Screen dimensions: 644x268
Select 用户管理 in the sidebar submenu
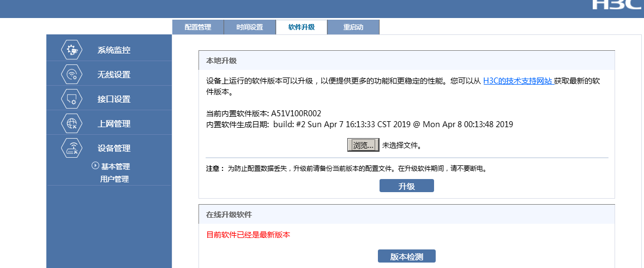(115, 179)
